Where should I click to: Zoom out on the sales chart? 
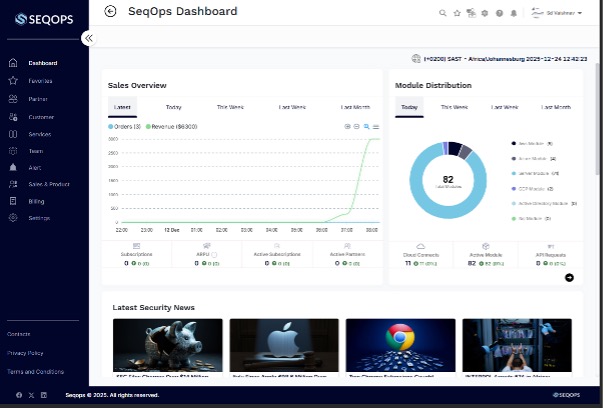pyautogui.click(x=356, y=126)
